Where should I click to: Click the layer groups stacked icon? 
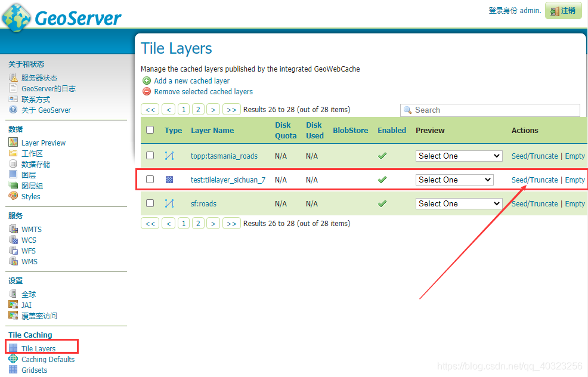(13, 186)
